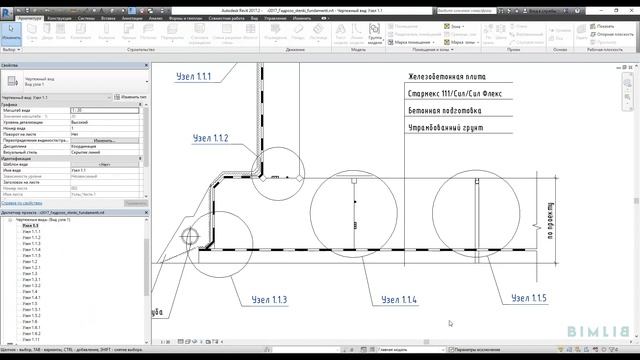Choose the Model Text tool

pos(340,33)
